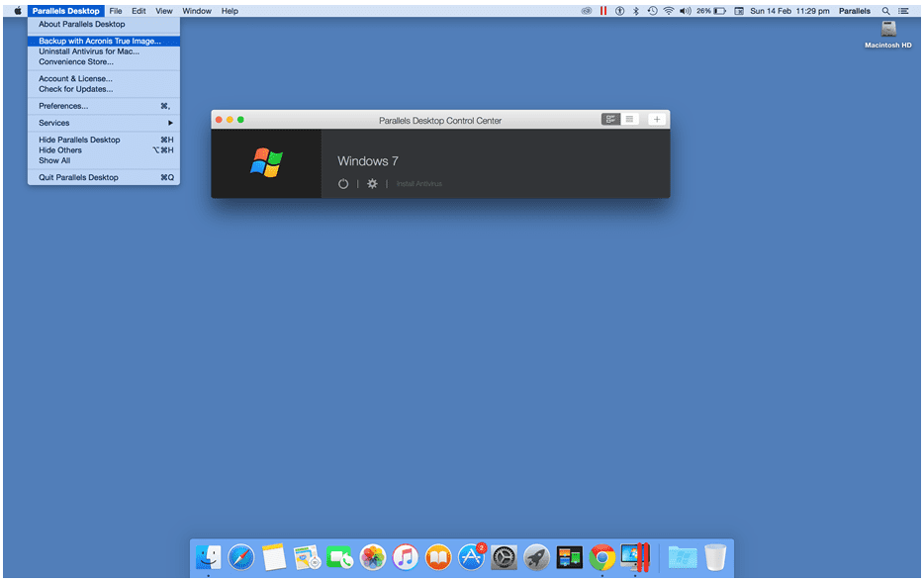
Task: Open the date and time clock menu
Action: [x=789, y=11]
